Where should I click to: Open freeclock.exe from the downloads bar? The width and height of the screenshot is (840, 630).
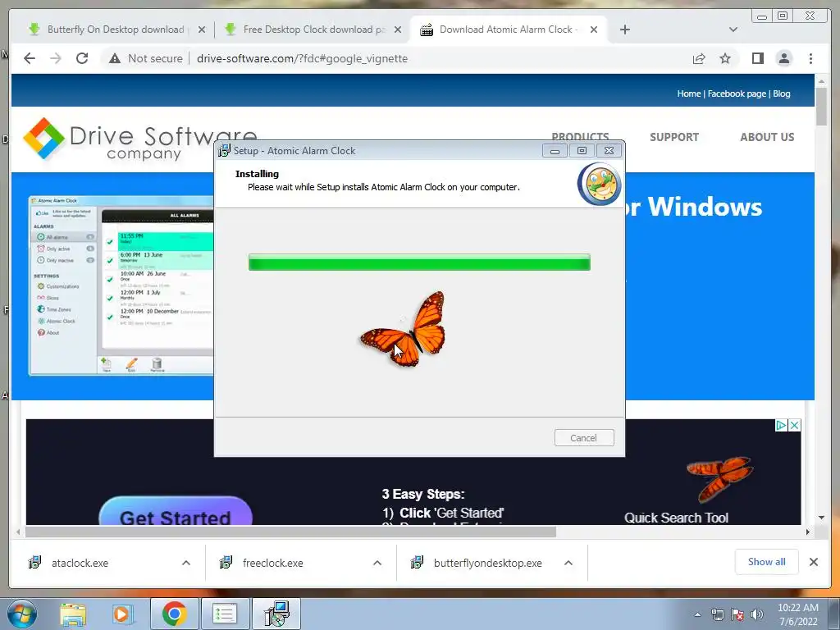click(x=272, y=563)
